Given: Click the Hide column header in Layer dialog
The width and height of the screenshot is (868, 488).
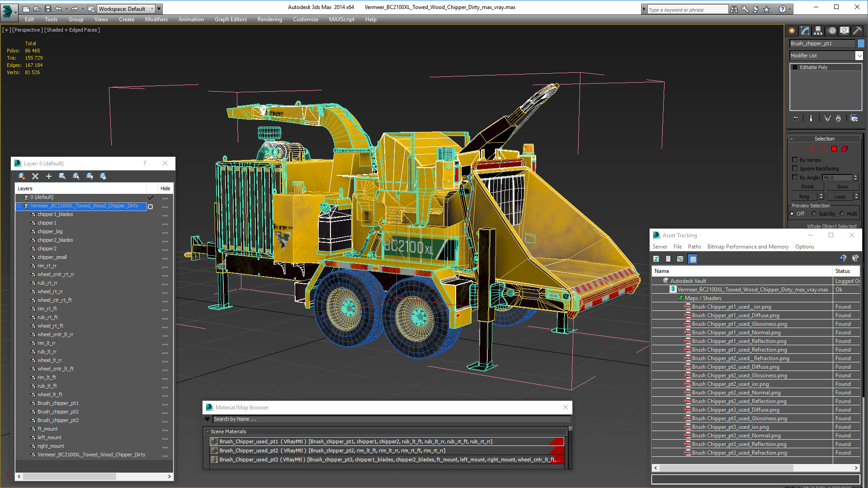Looking at the screenshot, I should click(x=165, y=189).
